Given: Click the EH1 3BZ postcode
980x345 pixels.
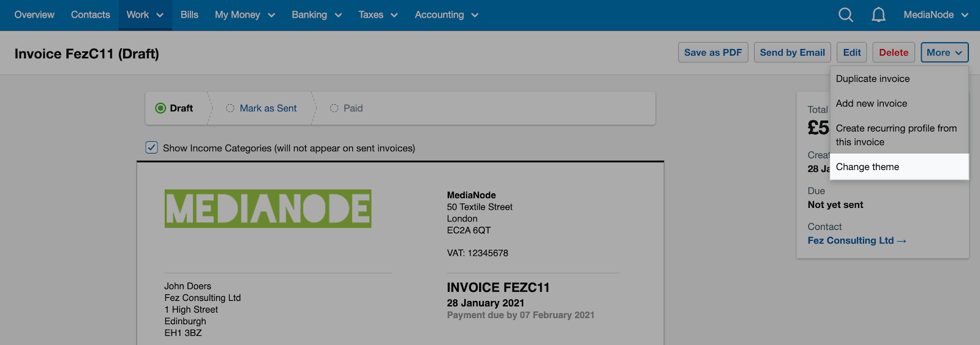Looking at the screenshot, I should (x=183, y=333).
